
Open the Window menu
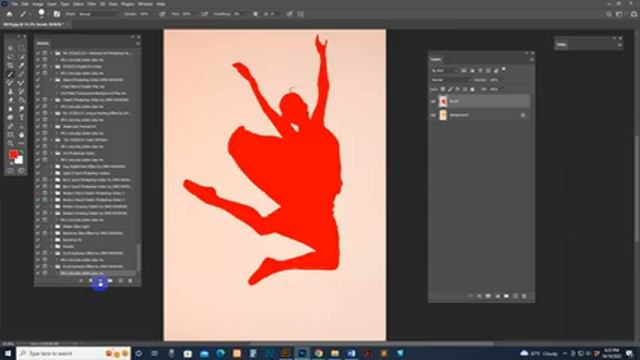145,4
